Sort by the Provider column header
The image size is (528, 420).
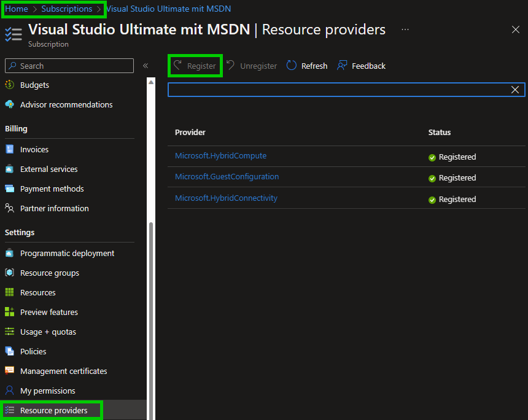coord(190,133)
